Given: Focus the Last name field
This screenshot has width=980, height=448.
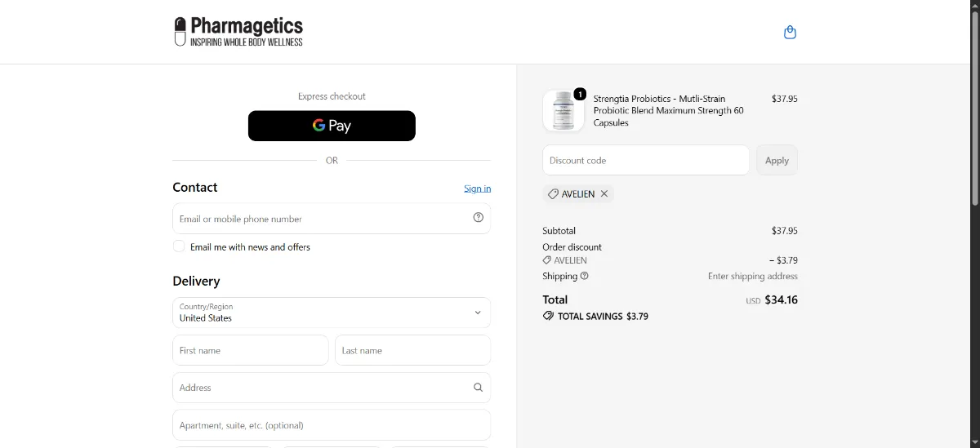Looking at the screenshot, I should 412,350.
